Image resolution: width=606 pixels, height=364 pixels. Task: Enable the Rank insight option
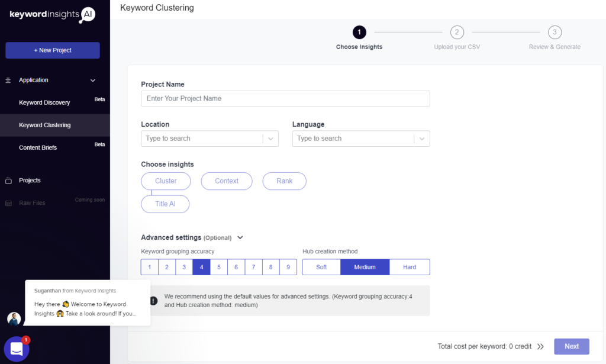pos(284,181)
